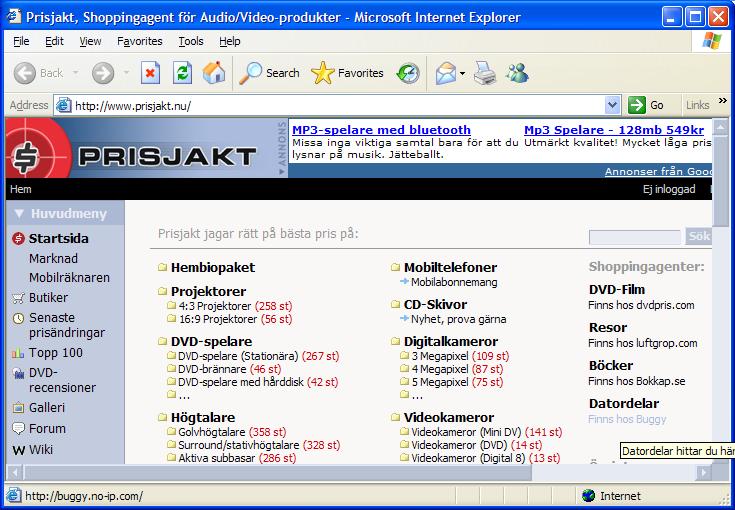The width and height of the screenshot is (735, 510).
Task: Open the Projektorer category heading
Action: [208, 292]
